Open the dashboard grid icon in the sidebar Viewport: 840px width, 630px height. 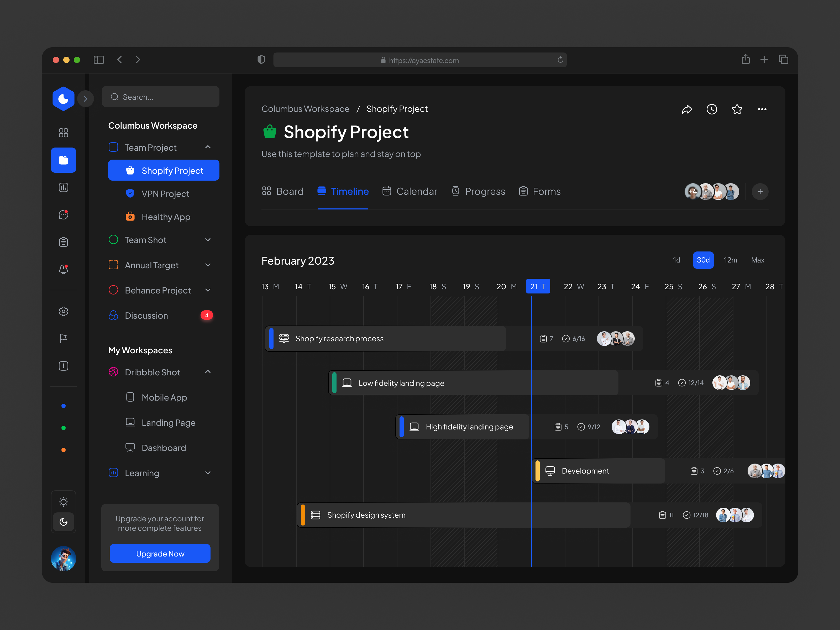coord(63,133)
